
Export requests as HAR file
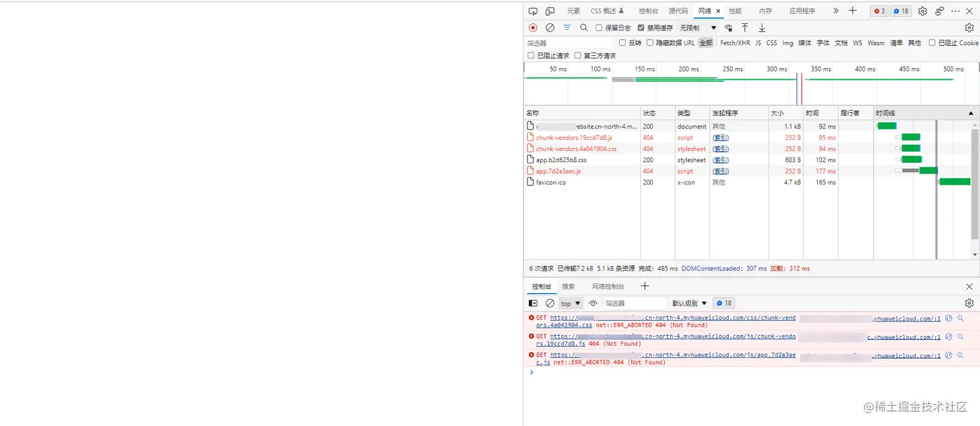762,27
